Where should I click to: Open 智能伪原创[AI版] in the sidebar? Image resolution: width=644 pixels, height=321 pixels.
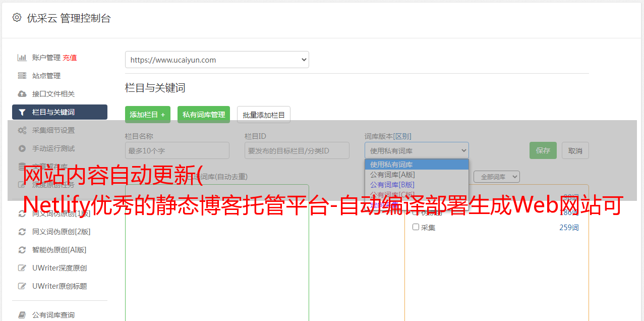tap(60, 250)
